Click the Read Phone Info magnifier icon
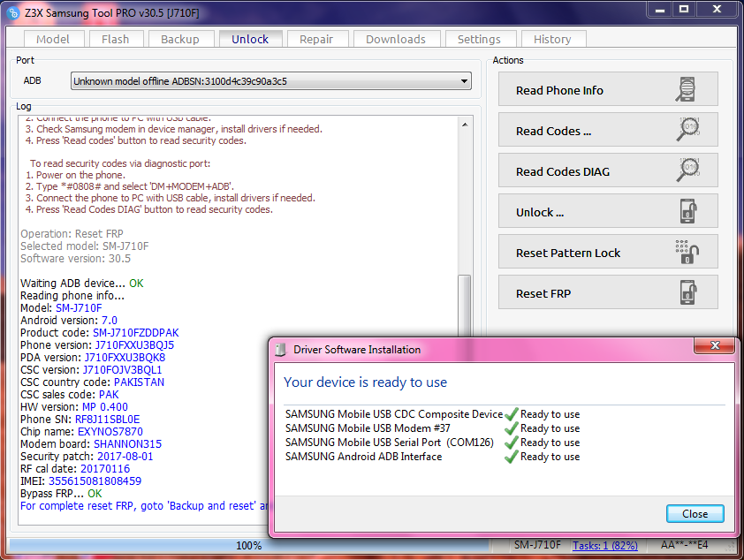Image resolution: width=744 pixels, height=560 pixels. coord(687,89)
